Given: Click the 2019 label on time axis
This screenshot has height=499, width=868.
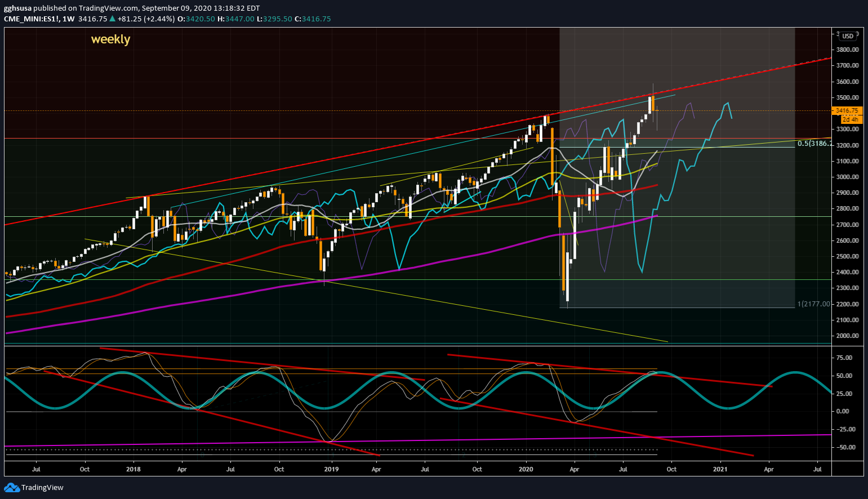Looking at the screenshot, I should (x=332, y=469).
